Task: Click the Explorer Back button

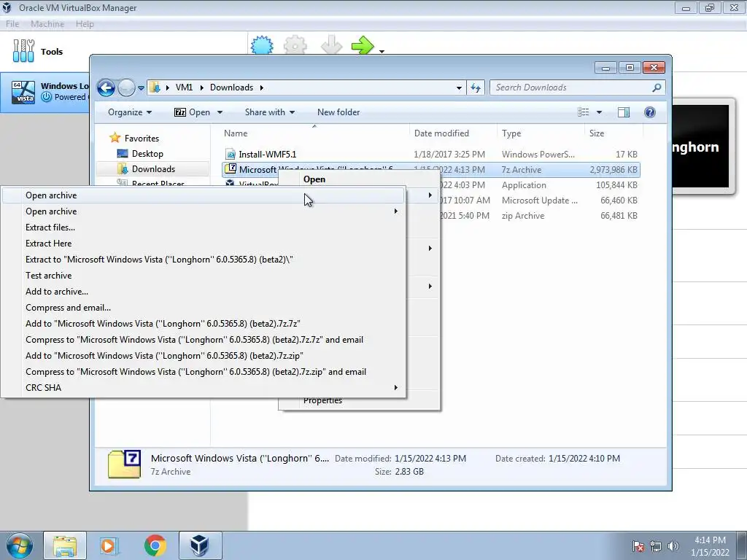Action: (x=106, y=87)
